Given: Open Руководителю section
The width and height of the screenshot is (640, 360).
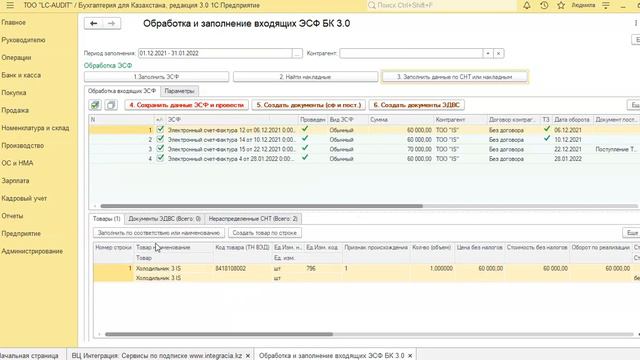Looking at the screenshot, I should 23,40.
